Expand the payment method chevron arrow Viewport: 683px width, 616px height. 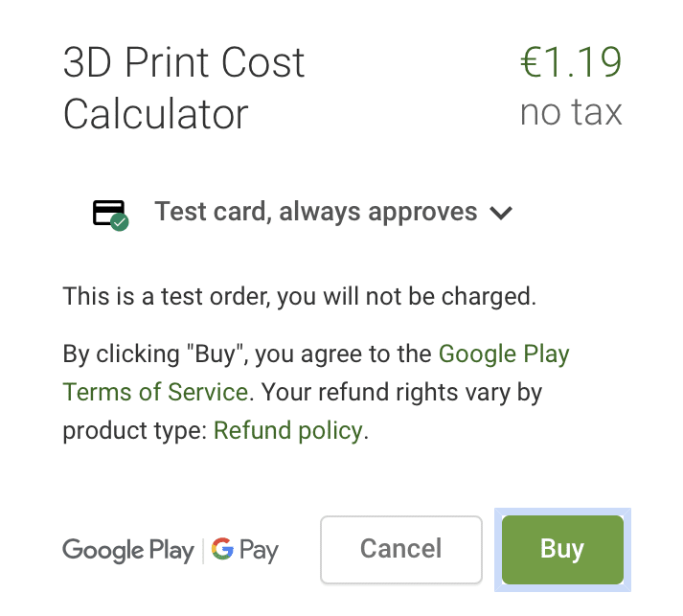[x=501, y=213]
